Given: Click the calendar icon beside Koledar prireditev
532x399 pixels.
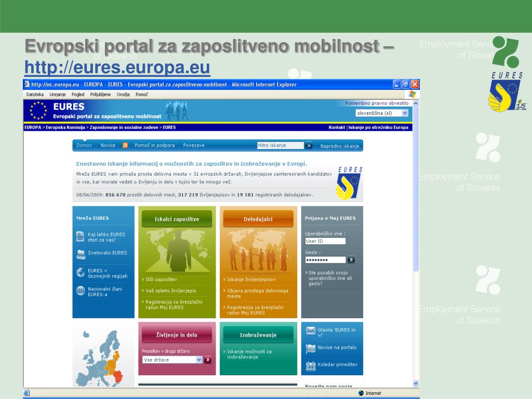Looking at the screenshot, I should pos(311,366).
